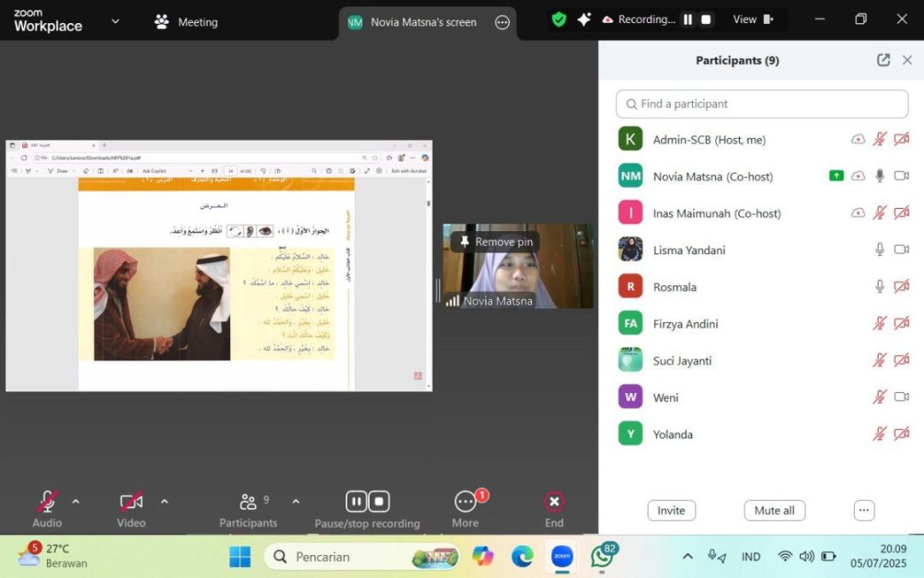The width and height of the screenshot is (924, 578).
Task: Toggle Lisma Yandani's microphone
Action: (879, 250)
